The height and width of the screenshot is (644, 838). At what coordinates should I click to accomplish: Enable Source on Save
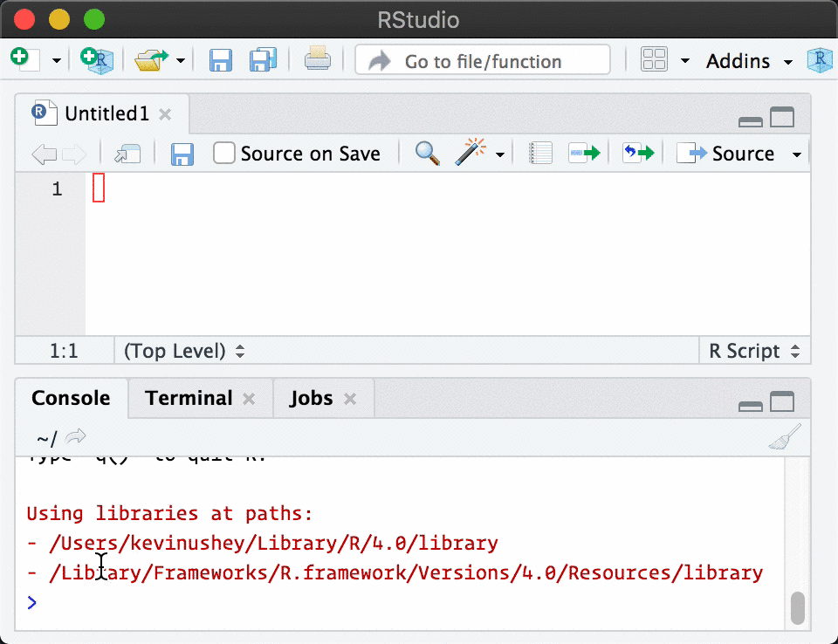(x=224, y=153)
